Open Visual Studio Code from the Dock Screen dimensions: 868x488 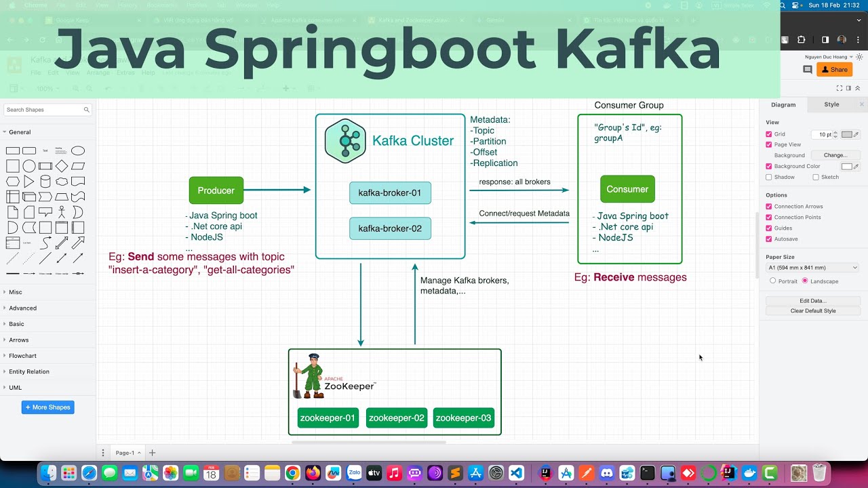pos(516,473)
